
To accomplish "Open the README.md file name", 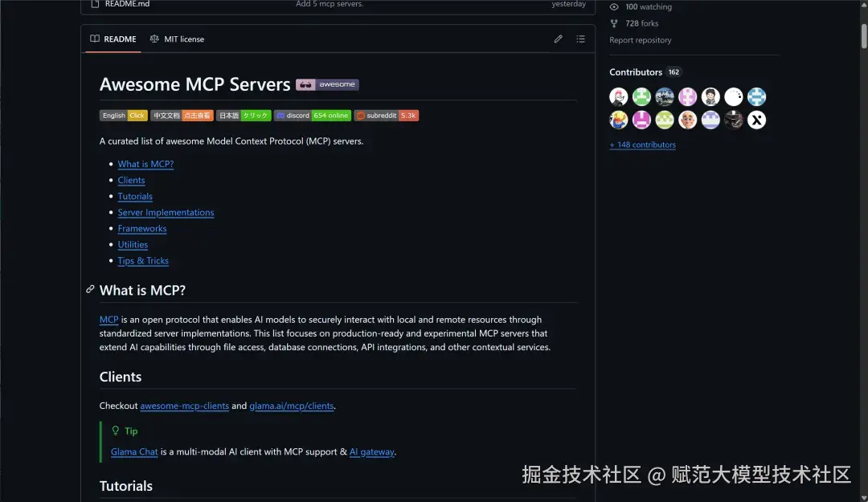I will click(x=127, y=4).
